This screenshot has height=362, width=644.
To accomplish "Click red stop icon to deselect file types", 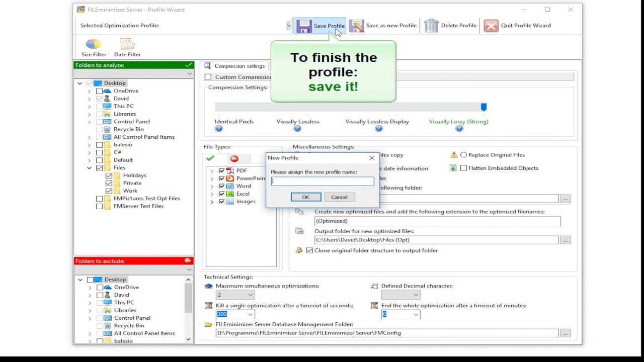I will [x=234, y=158].
